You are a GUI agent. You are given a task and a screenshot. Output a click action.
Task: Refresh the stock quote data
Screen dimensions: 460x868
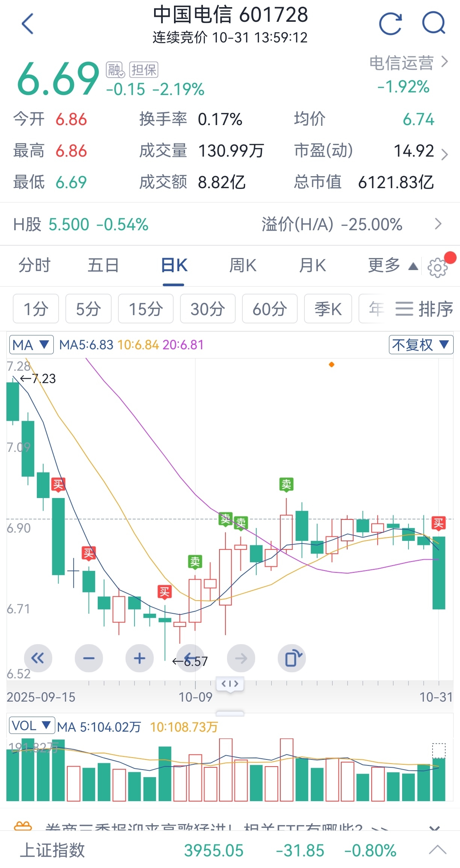click(390, 24)
